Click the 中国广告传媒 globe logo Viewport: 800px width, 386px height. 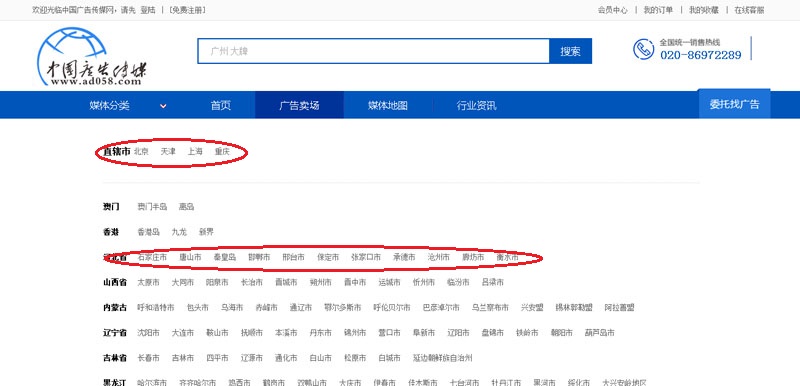(x=92, y=57)
